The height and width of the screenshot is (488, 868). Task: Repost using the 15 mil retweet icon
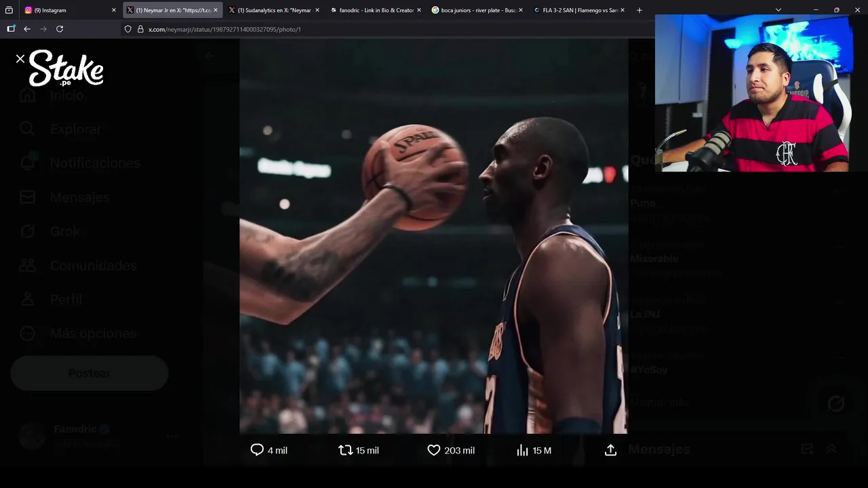pyautogui.click(x=345, y=450)
